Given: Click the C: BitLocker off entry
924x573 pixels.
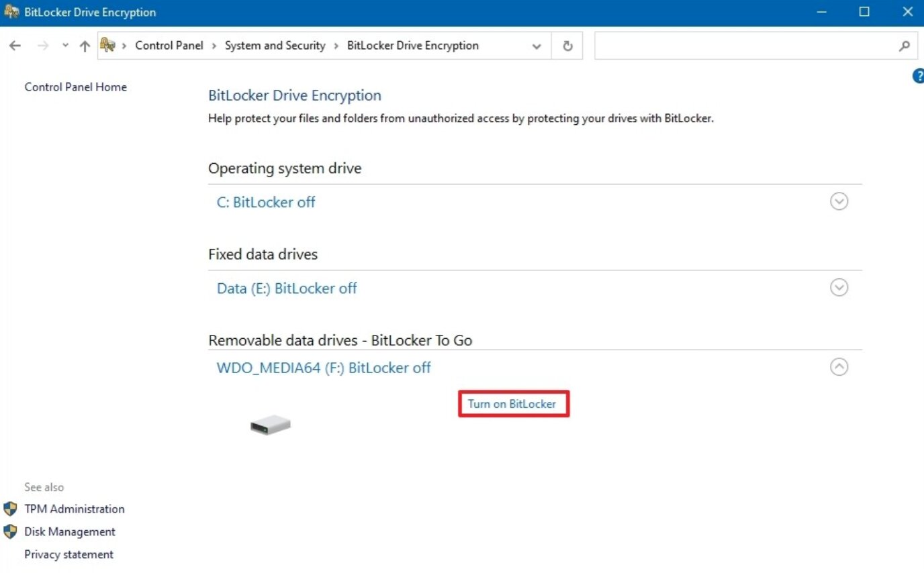Looking at the screenshot, I should point(266,202).
